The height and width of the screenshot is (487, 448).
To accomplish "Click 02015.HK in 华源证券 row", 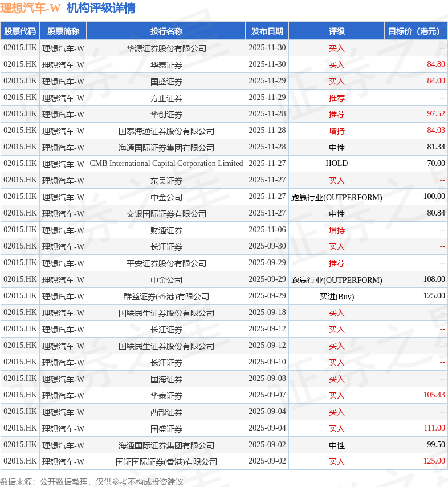I will [20, 47].
